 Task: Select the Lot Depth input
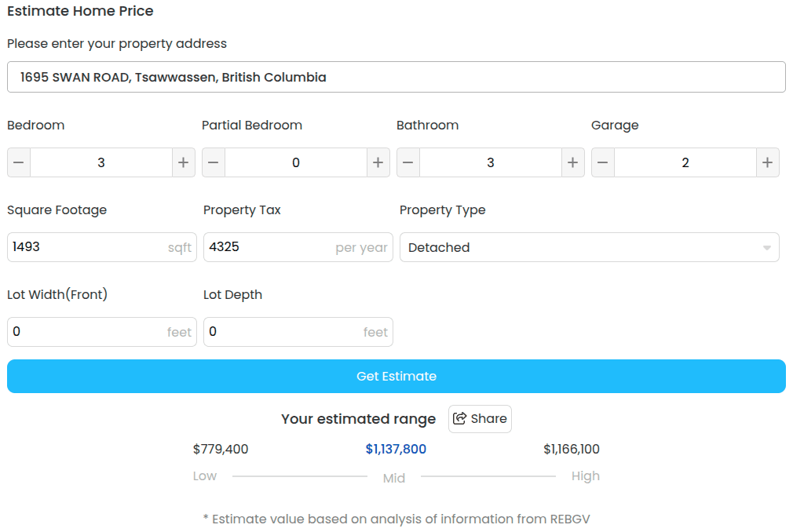click(x=283, y=332)
